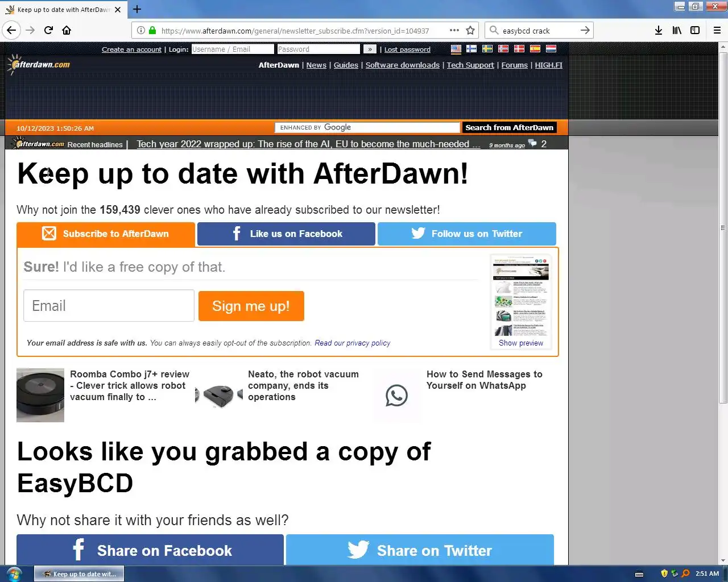Click the browser URL address bar
The image size is (728, 582).
click(296, 31)
